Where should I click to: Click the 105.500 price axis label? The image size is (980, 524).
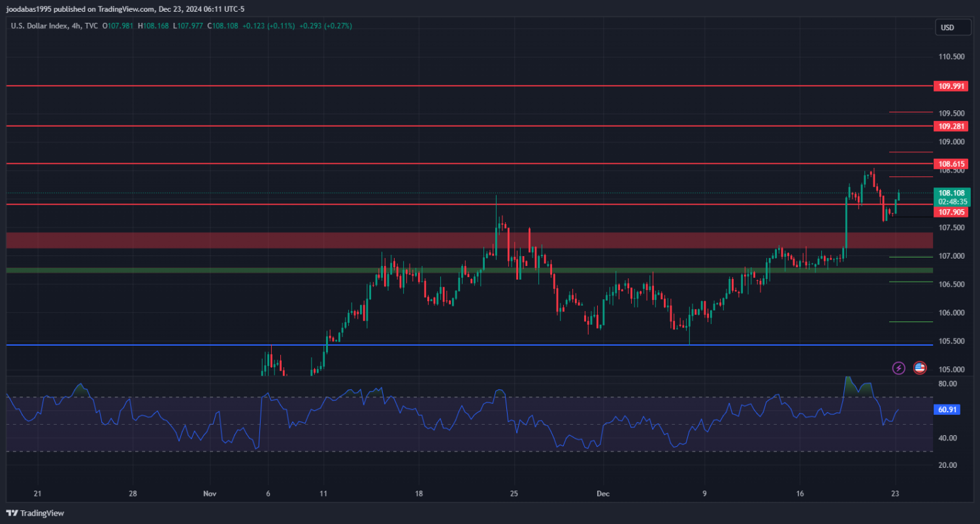951,341
